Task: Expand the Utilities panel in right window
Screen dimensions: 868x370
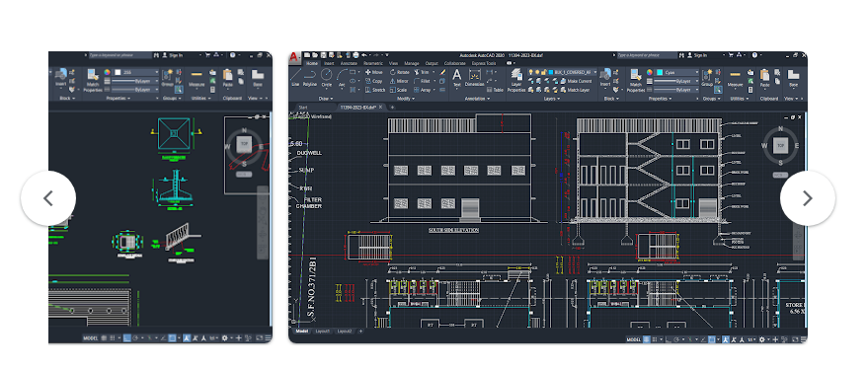Action: tap(739, 99)
